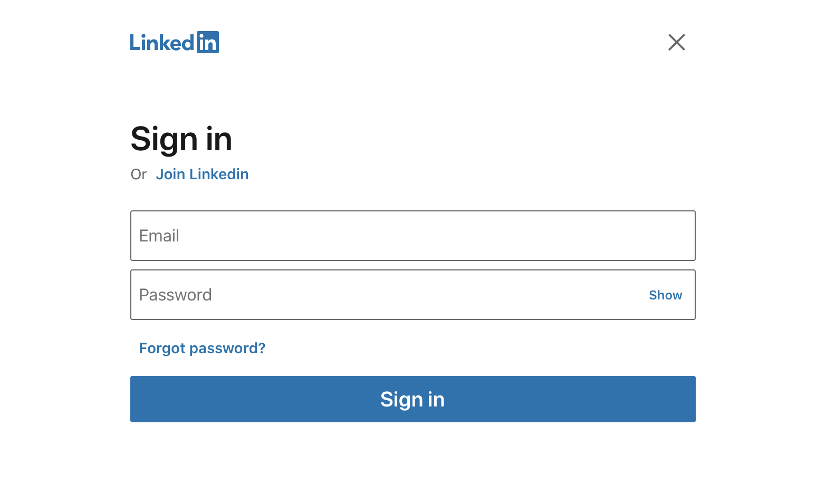Image resolution: width=816 pixels, height=504 pixels.
Task: Go to registration via Join Linkedin
Action: tap(202, 175)
